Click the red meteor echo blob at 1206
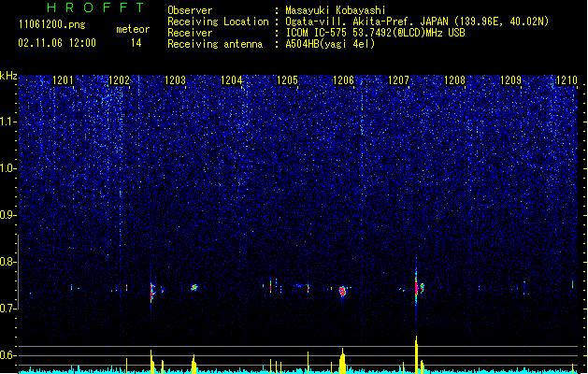The height and width of the screenshot is (374, 588). pyautogui.click(x=342, y=291)
